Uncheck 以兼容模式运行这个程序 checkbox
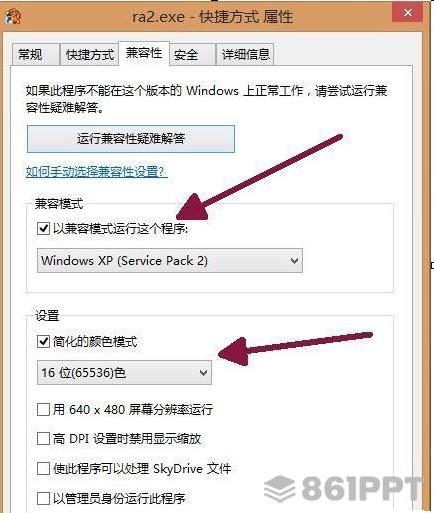Screen dimensions: 434x513 [43, 229]
